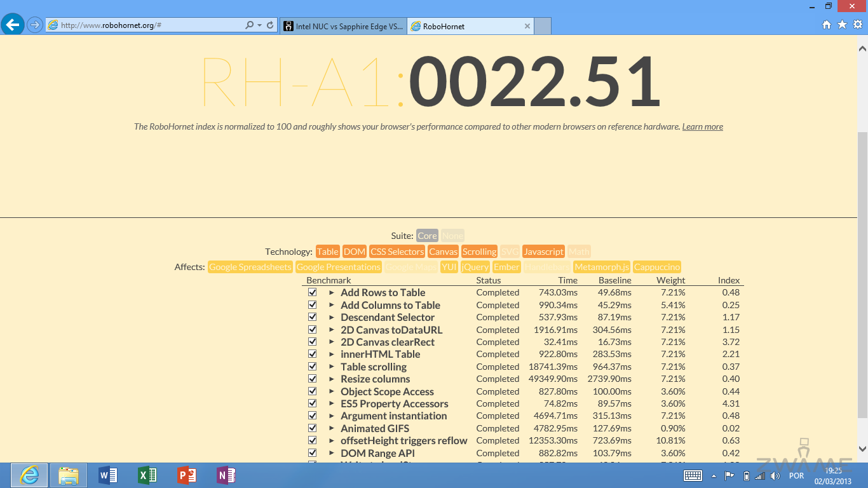The image size is (868, 488).
Task: Expand the Descendant Selector details triangle
Action: (332, 318)
